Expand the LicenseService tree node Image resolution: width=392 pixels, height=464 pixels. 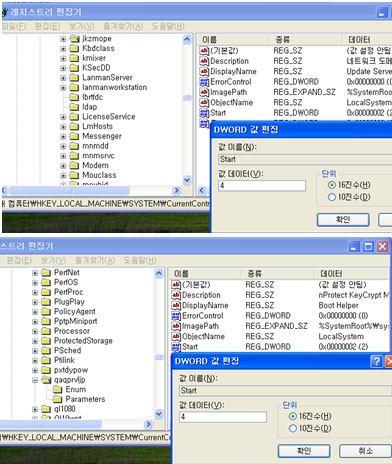point(63,117)
